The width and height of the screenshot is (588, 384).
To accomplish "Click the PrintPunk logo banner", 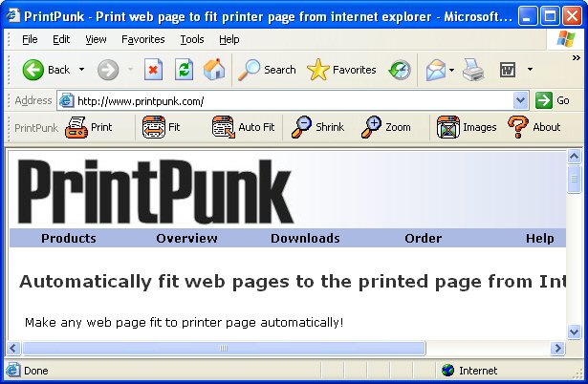I will click(x=155, y=192).
